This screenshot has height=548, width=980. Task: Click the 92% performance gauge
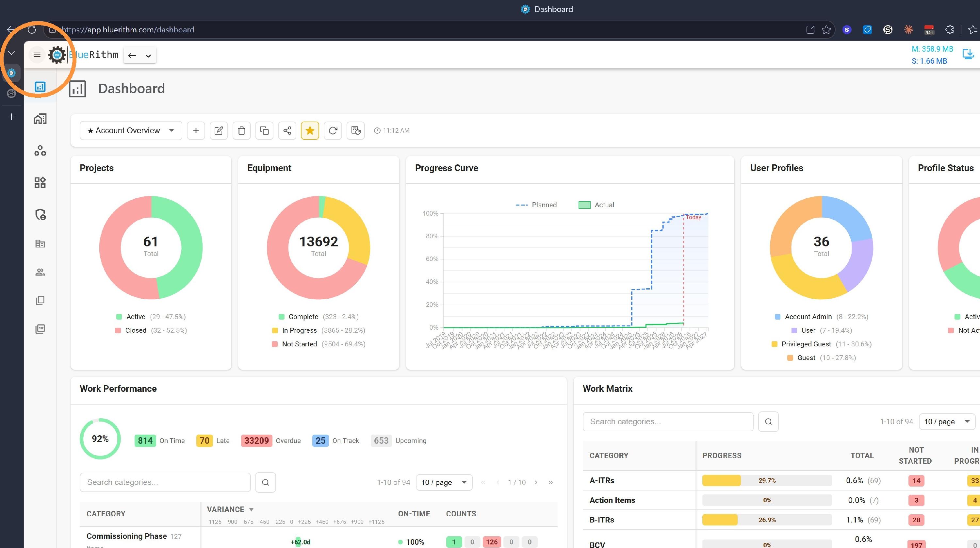coord(100,439)
